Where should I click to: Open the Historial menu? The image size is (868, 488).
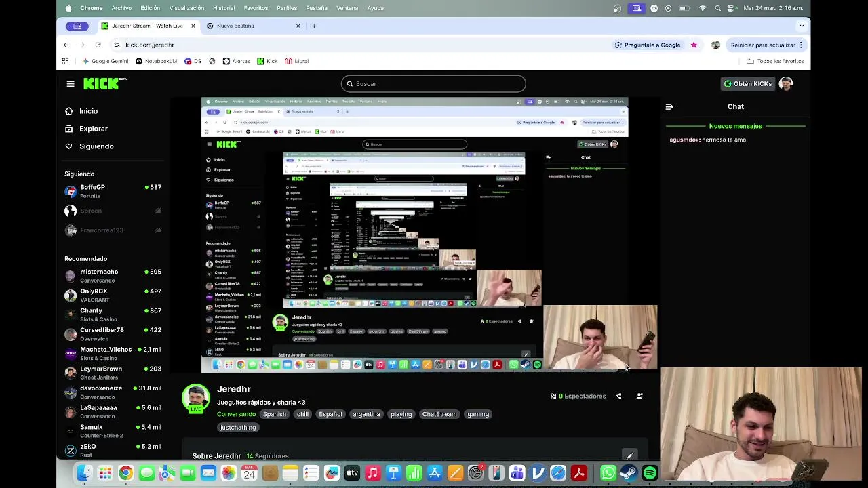[x=224, y=8]
